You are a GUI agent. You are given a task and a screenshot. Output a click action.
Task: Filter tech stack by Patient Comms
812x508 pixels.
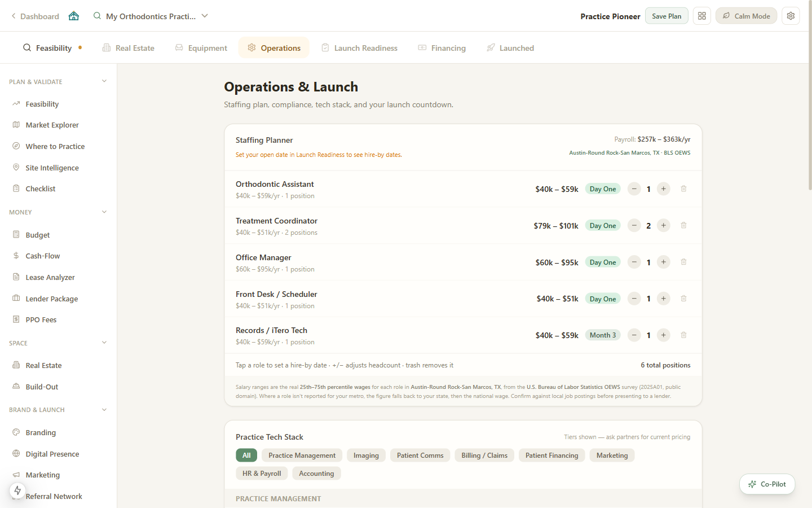tap(420, 456)
